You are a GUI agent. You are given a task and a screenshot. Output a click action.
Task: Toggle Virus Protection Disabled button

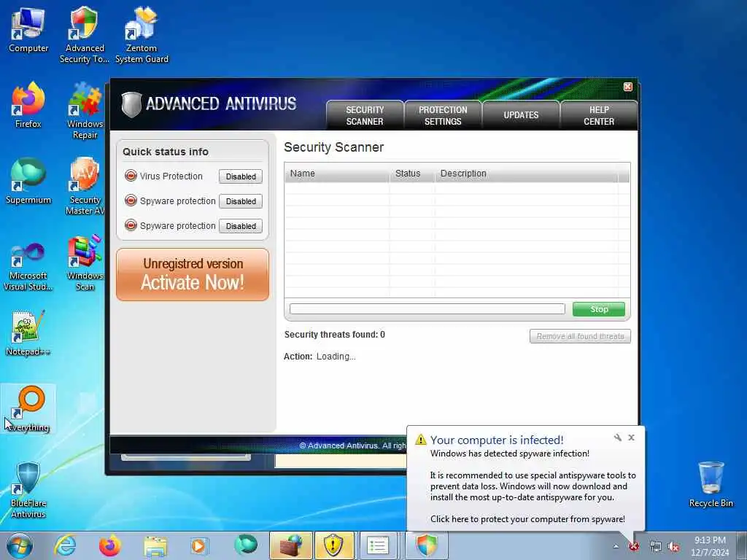241,176
